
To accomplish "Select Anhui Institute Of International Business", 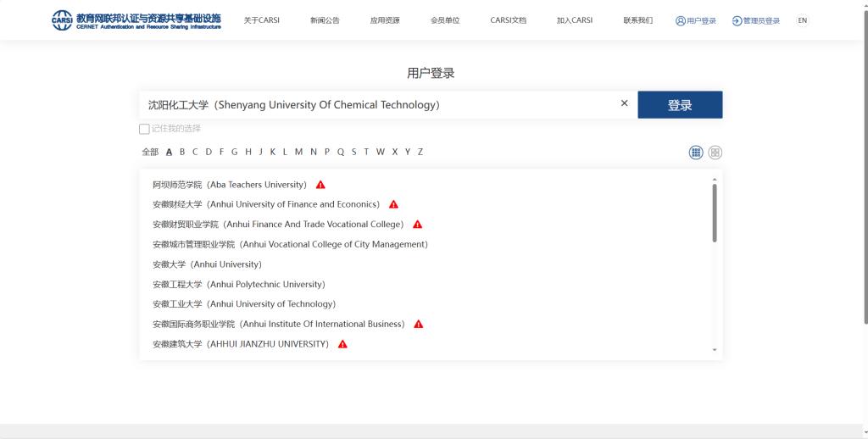I will tap(279, 325).
